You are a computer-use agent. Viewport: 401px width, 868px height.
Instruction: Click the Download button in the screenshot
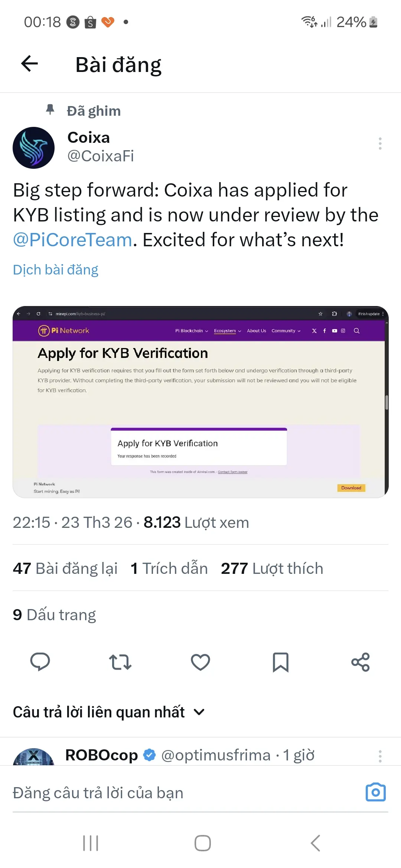click(351, 488)
